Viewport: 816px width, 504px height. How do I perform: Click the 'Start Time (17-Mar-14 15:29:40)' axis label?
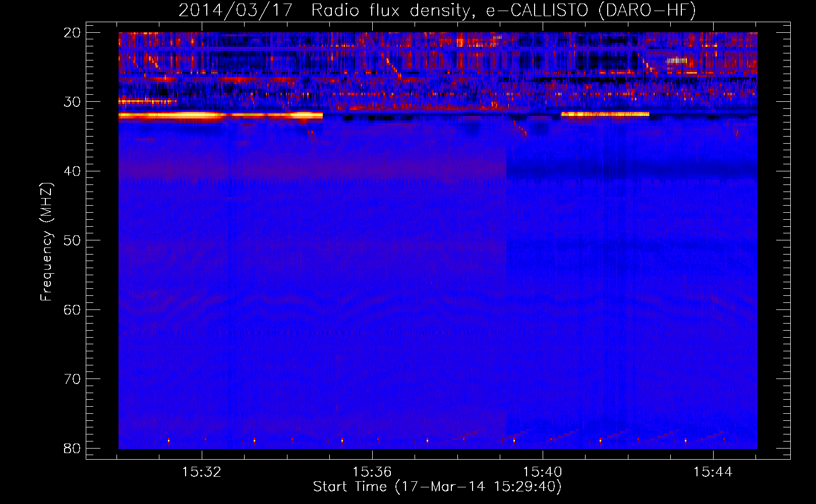[x=437, y=487]
